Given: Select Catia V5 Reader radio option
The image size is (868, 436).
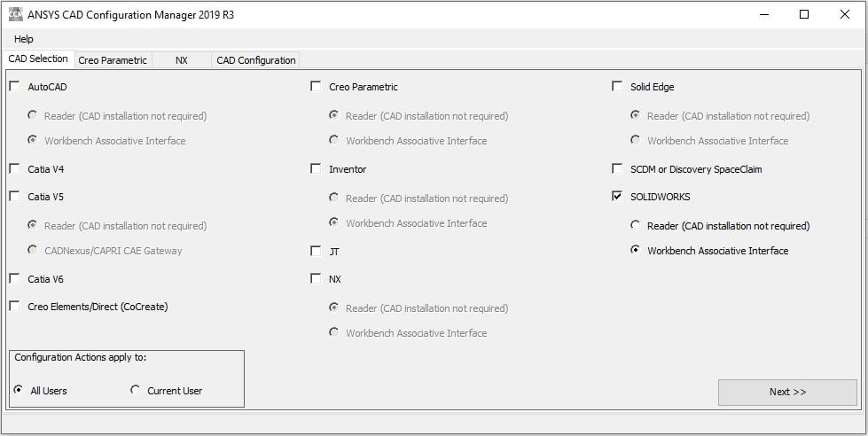Looking at the screenshot, I should (33, 225).
